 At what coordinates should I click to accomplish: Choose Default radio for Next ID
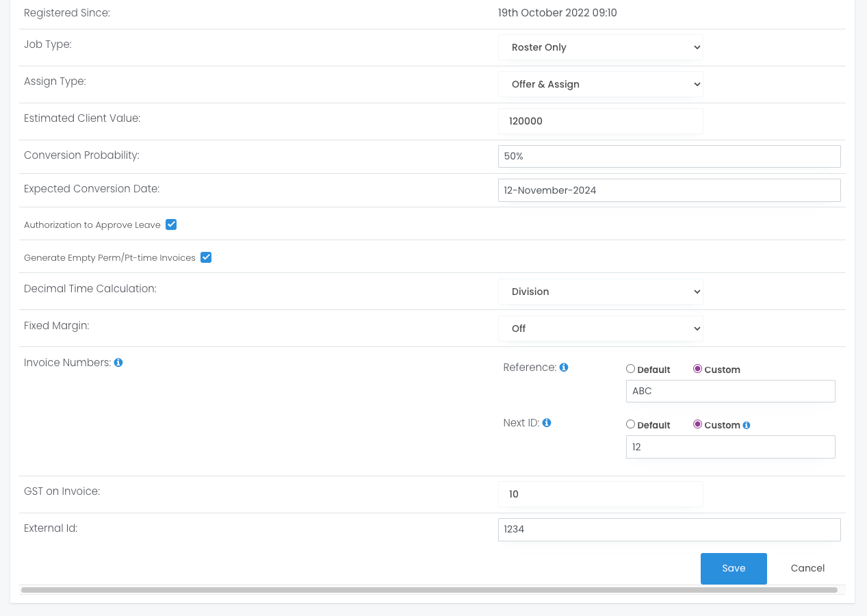tap(630, 424)
